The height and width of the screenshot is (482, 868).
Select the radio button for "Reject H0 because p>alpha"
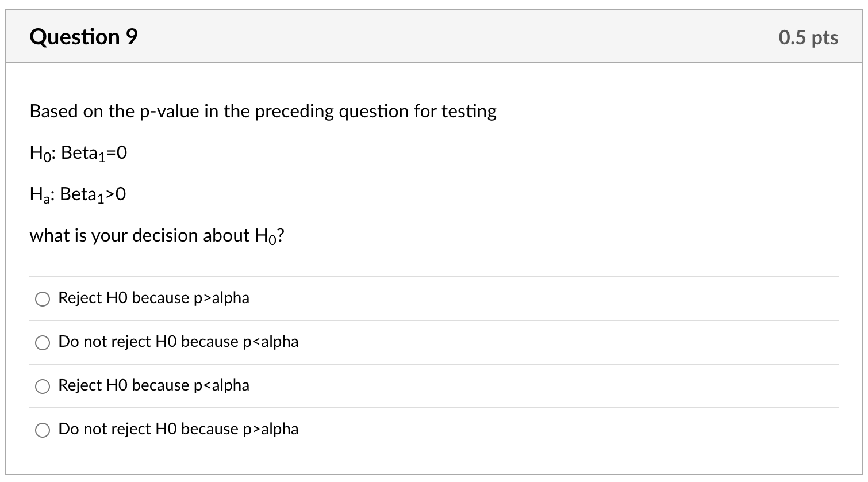click(43, 299)
